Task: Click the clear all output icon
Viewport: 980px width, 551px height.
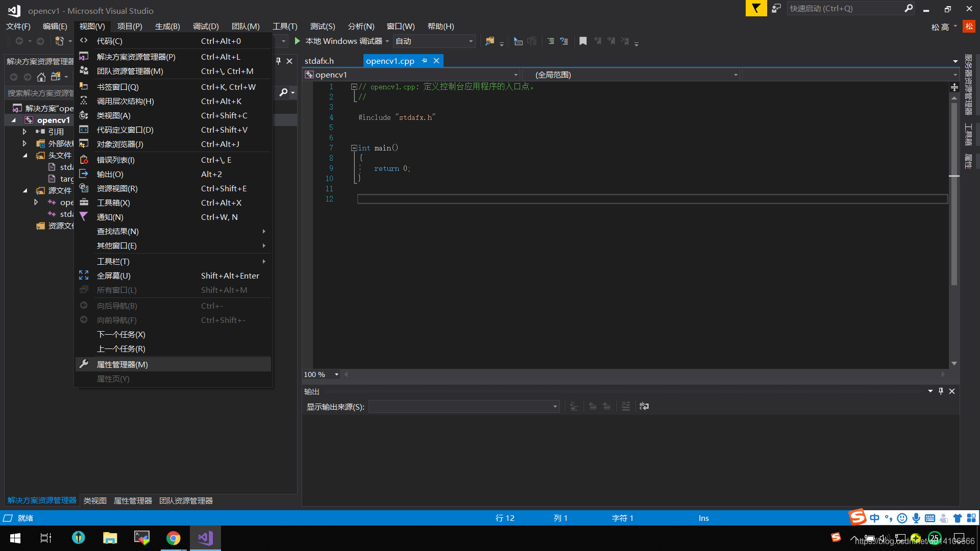Action: pos(626,406)
